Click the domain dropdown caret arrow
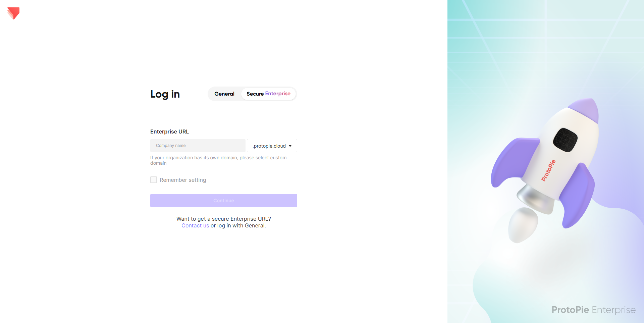The image size is (644, 323). (290, 146)
